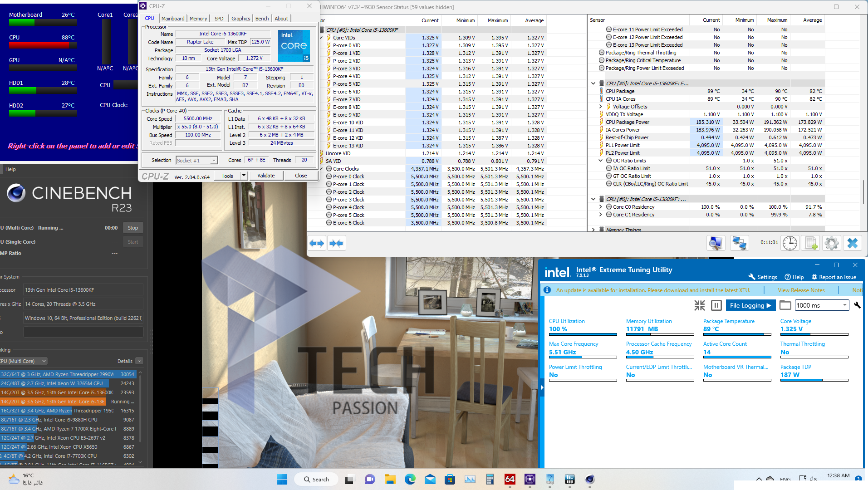Stop the Cinebench multi core run
This screenshot has width=868, height=490.
[x=133, y=228]
